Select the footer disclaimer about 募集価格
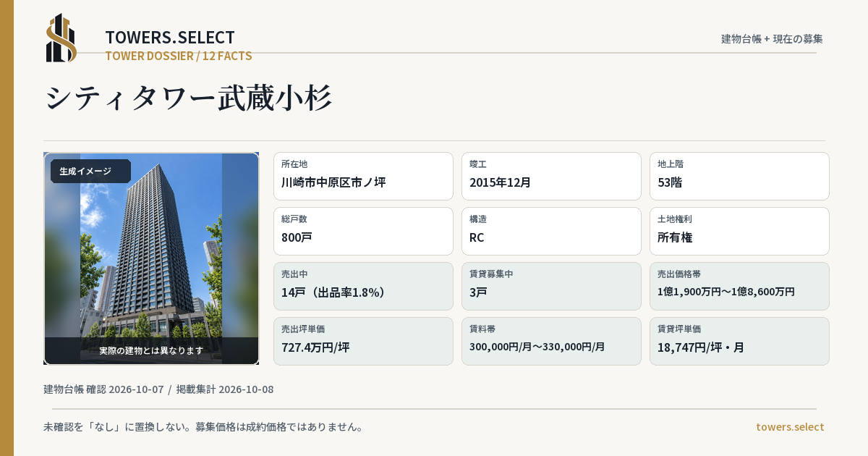This screenshot has height=456, width=868. (x=203, y=427)
